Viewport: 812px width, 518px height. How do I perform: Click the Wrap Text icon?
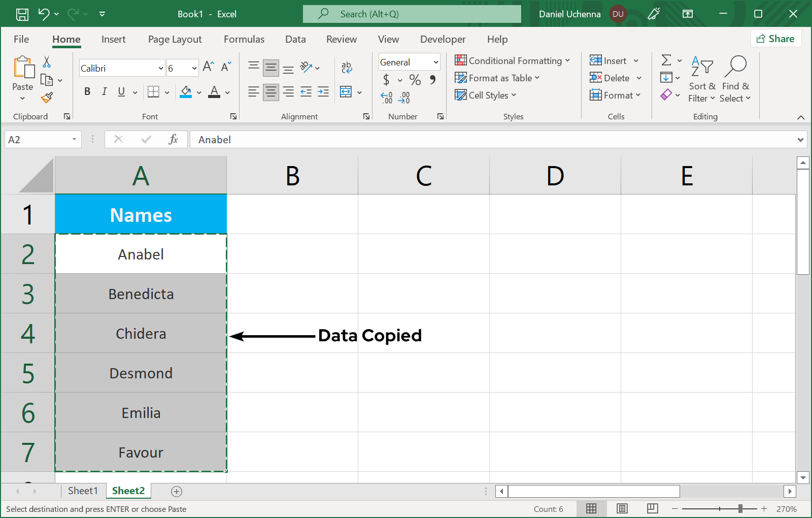347,67
